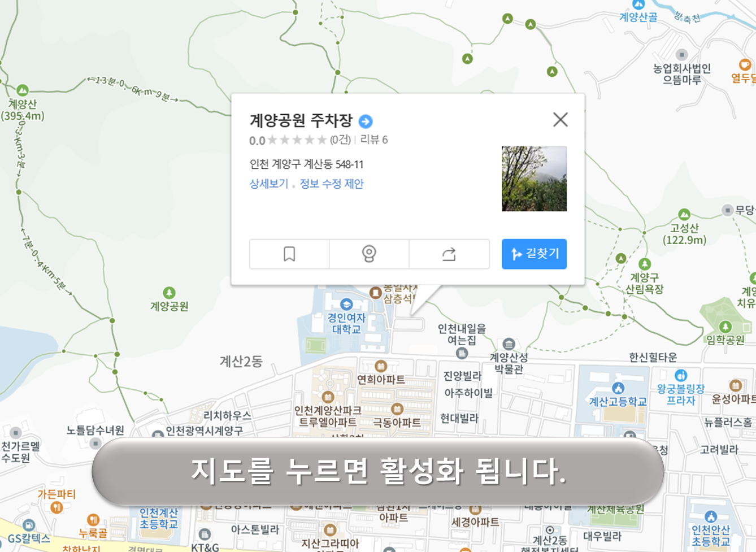Select the 고성산 peak marker
This screenshot has height=552, width=756.
[x=684, y=215]
